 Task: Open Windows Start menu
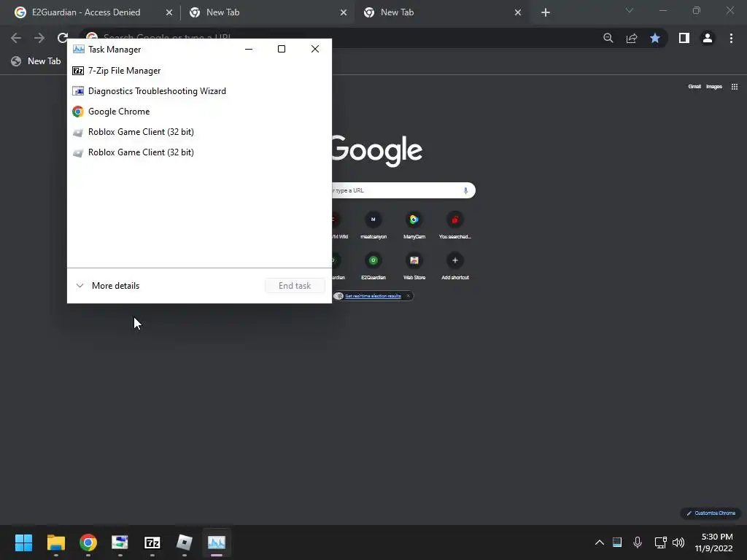coord(23,542)
